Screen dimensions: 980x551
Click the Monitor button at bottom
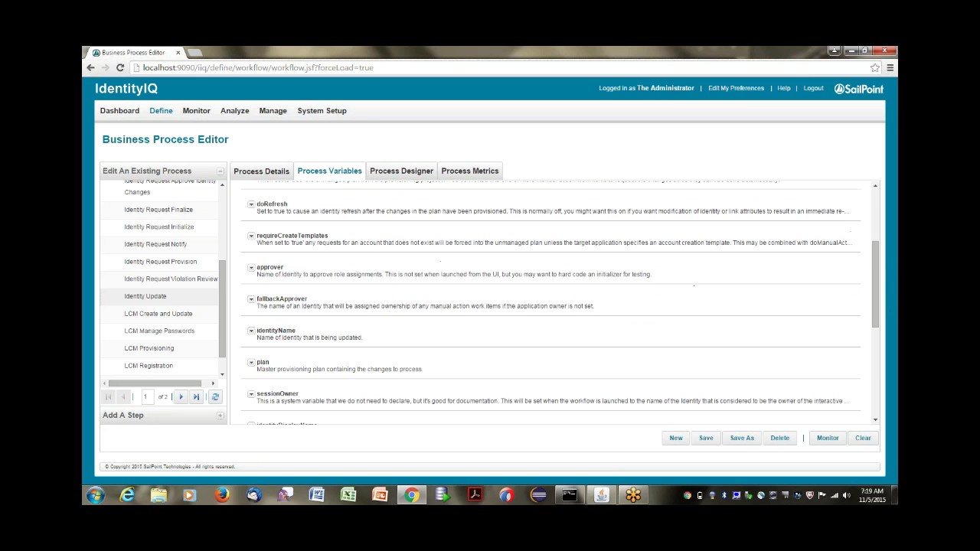click(828, 438)
